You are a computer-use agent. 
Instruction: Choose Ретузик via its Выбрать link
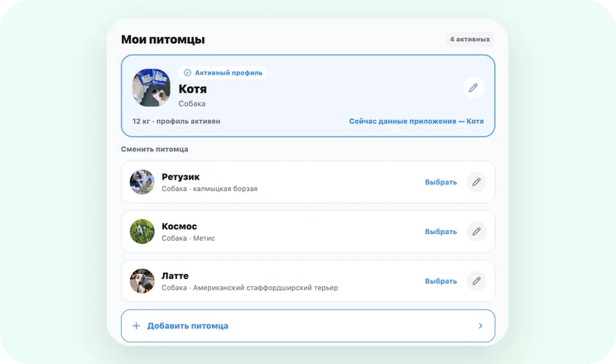tap(440, 182)
